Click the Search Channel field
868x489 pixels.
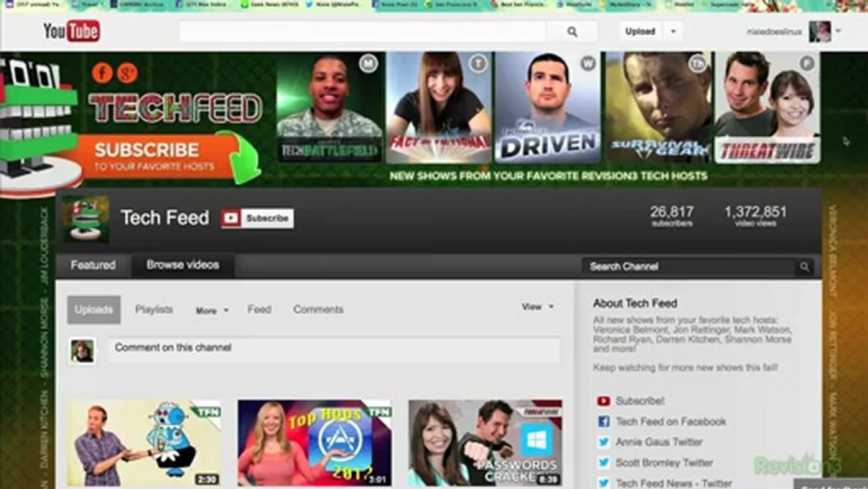point(688,267)
